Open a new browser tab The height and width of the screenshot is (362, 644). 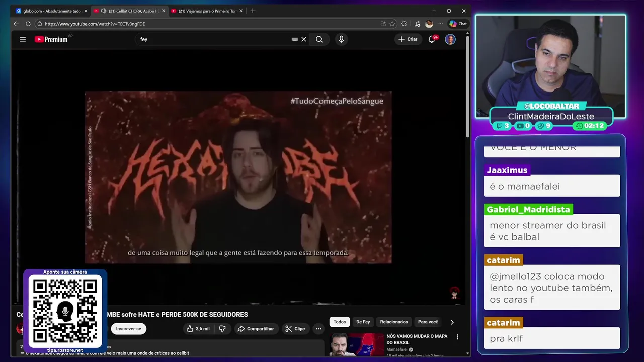pos(253,11)
